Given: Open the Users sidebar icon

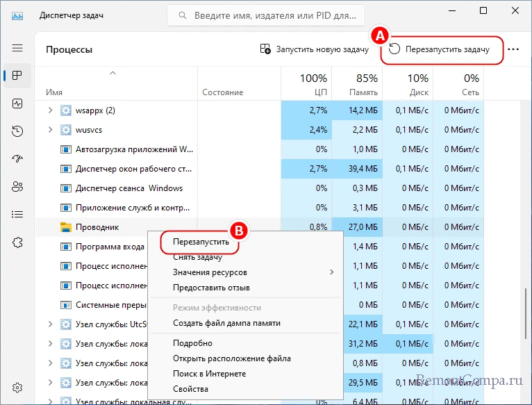Looking at the screenshot, I should 17,186.
